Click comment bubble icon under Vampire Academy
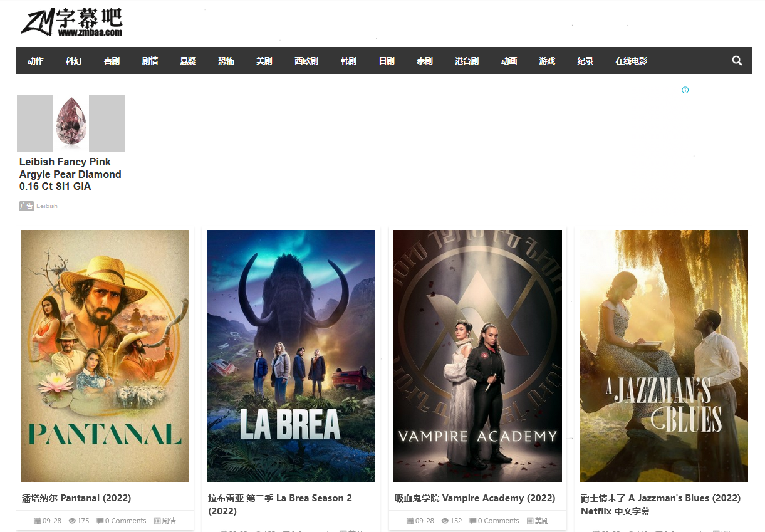This screenshot has width=765, height=532. pos(473,521)
